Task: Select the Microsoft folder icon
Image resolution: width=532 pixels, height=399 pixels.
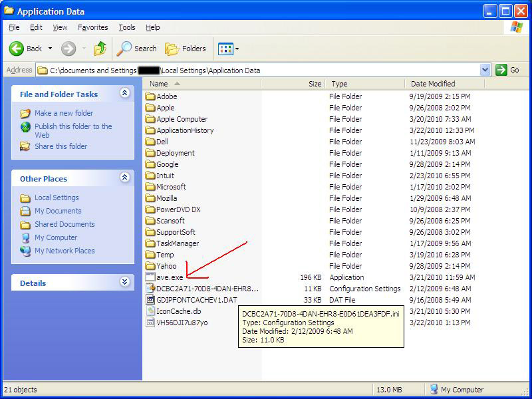Action: (x=150, y=187)
